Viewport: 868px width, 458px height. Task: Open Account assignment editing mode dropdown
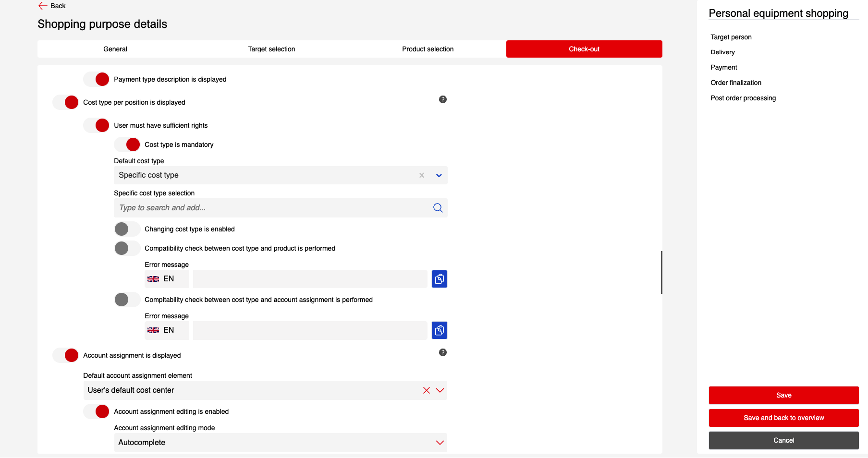pos(440,443)
